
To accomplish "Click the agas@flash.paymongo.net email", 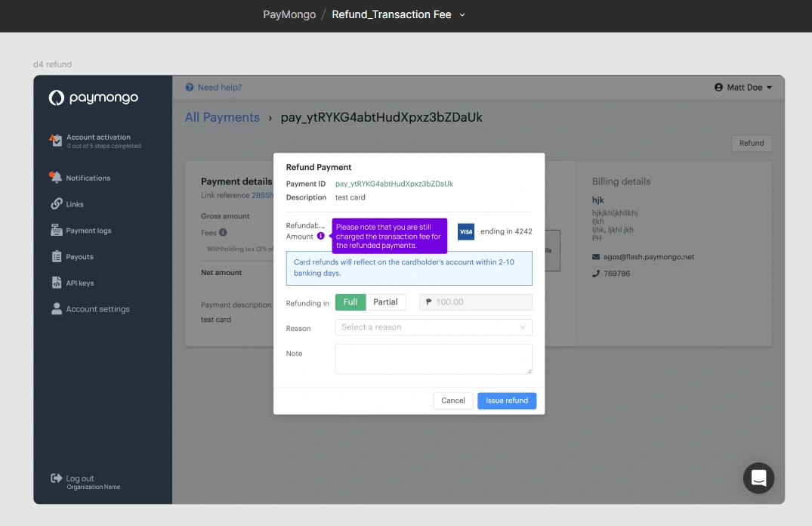I will pyautogui.click(x=648, y=256).
